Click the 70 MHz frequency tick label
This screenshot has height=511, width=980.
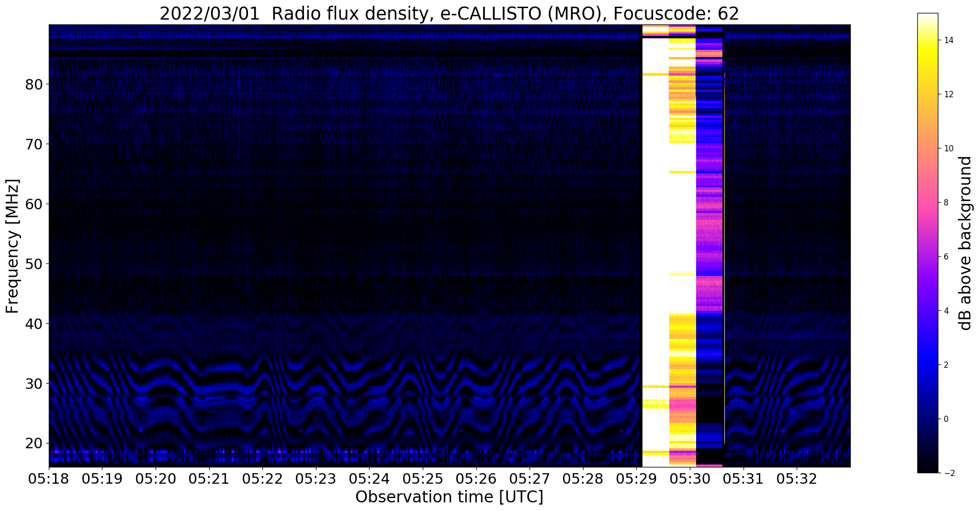click(34, 144)
